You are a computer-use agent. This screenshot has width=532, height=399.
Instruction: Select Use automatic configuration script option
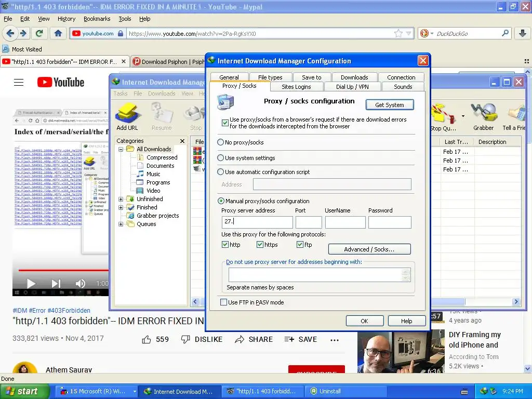[x=220, y=171]
